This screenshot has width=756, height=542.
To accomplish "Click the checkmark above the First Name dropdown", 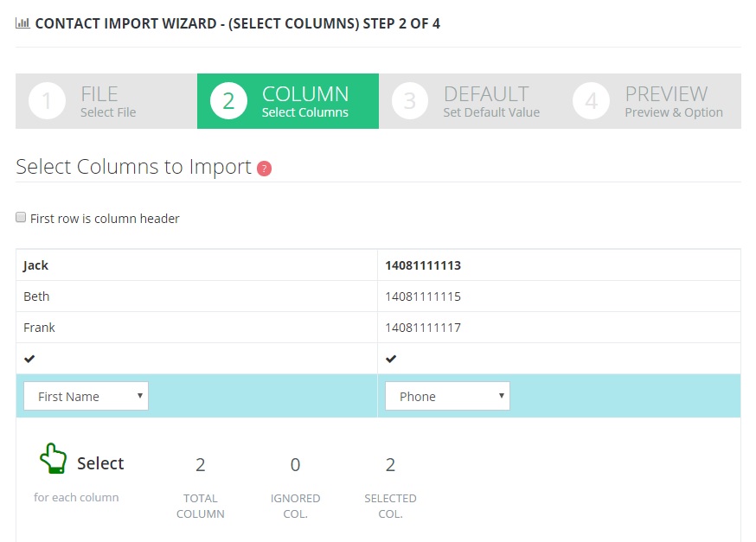I will coord(28,358).
